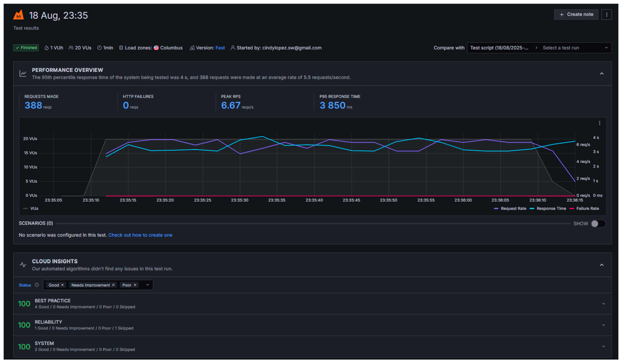622x364 pixels.
Task: Open the Check out how to create one link
Action: click(x=140, y=235)
